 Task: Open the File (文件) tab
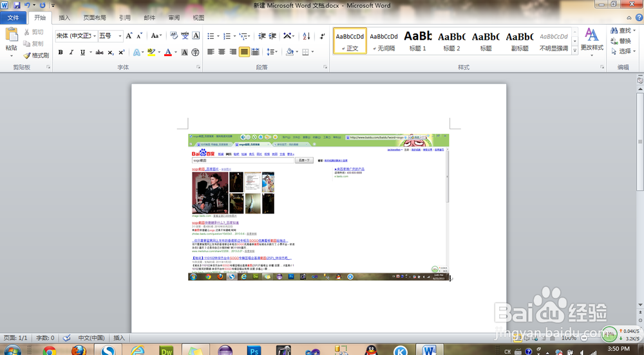coord(13,17)
